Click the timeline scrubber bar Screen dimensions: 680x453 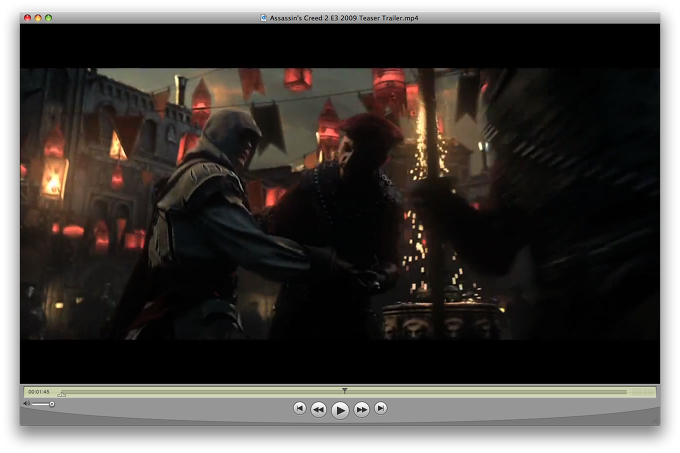click(344, 392)
